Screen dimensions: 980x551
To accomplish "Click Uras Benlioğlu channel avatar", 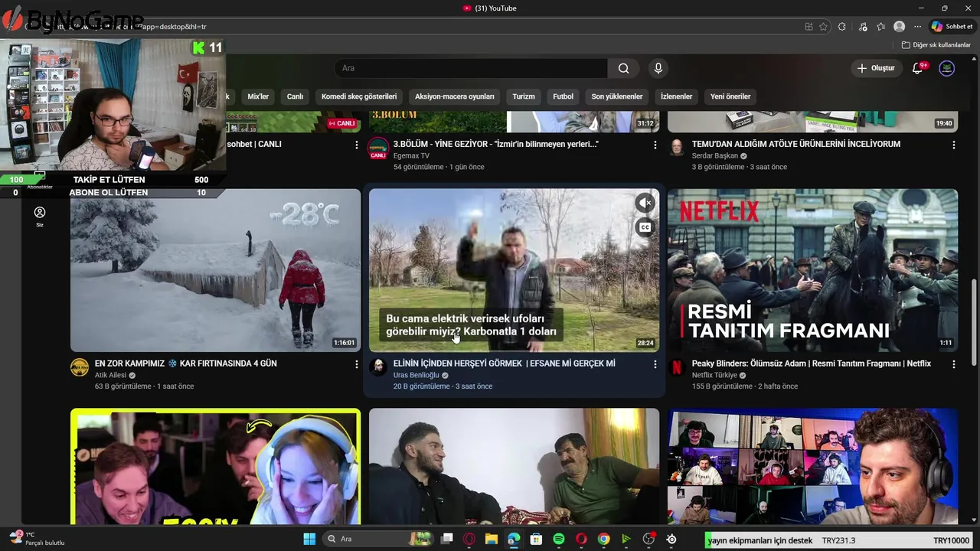I will pyautogui.click(x=378, y=367).
